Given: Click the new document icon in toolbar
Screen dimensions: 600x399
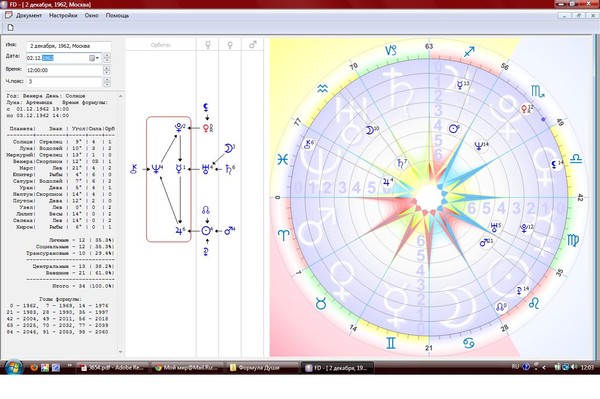Looking at the screenshot, I should (11, 28).
